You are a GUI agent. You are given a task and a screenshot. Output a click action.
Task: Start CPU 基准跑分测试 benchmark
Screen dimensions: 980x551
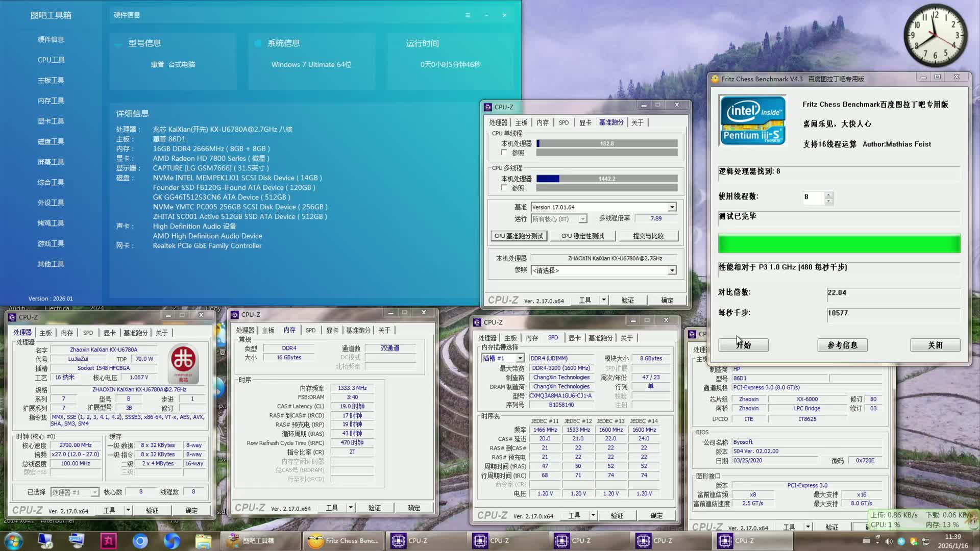click(x=519, y=236)
